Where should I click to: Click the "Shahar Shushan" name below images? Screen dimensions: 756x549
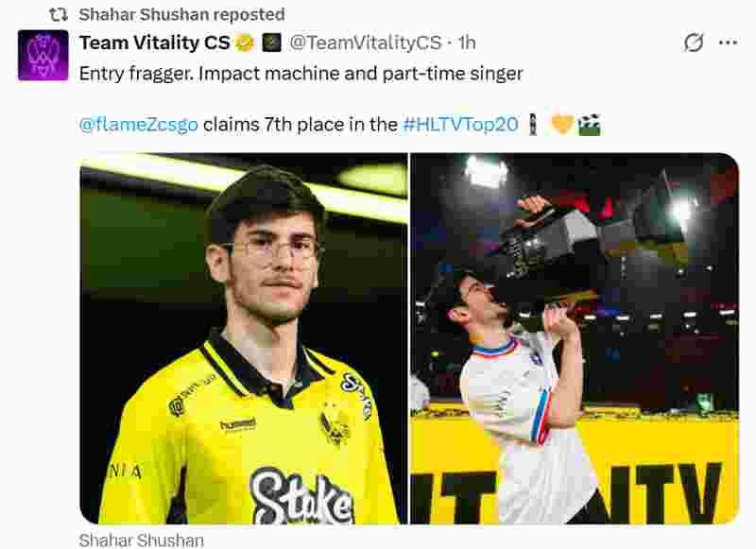pyautogui.click(x=141, y=540)
